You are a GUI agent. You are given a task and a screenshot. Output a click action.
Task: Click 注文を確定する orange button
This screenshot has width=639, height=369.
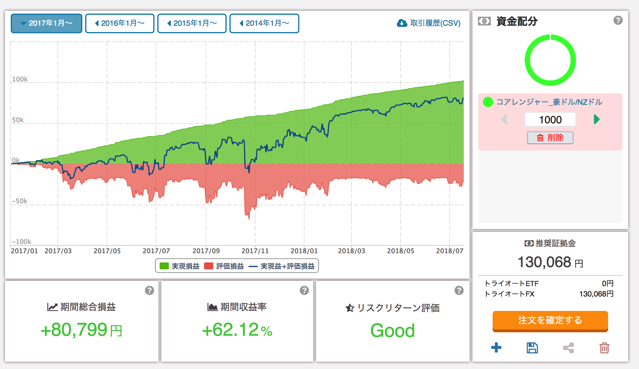tap(550, 320)
